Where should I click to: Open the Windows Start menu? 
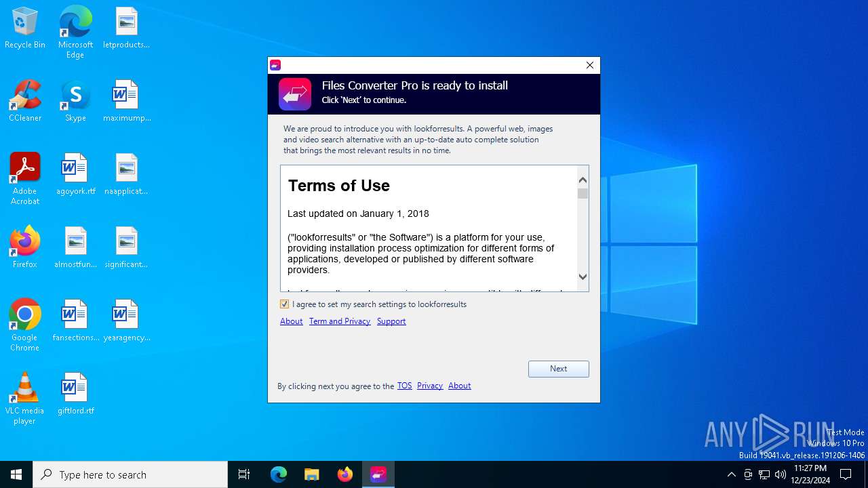click(16, 474)
